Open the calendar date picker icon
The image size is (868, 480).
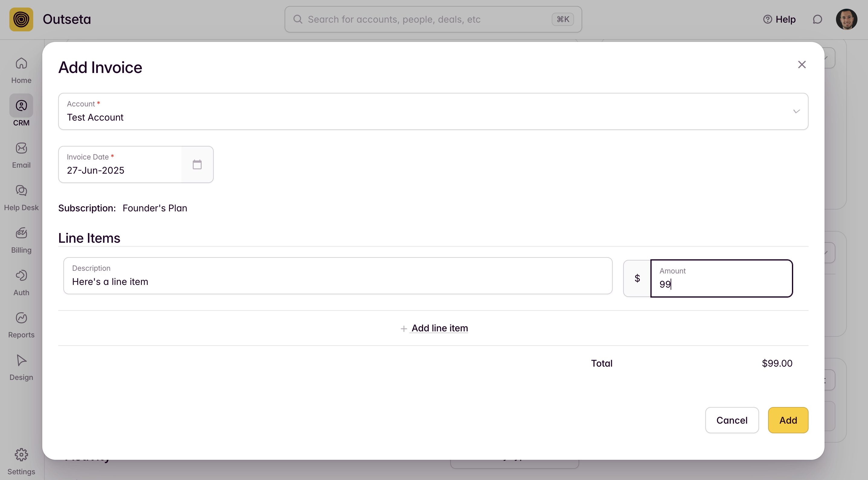pos(197,165)
